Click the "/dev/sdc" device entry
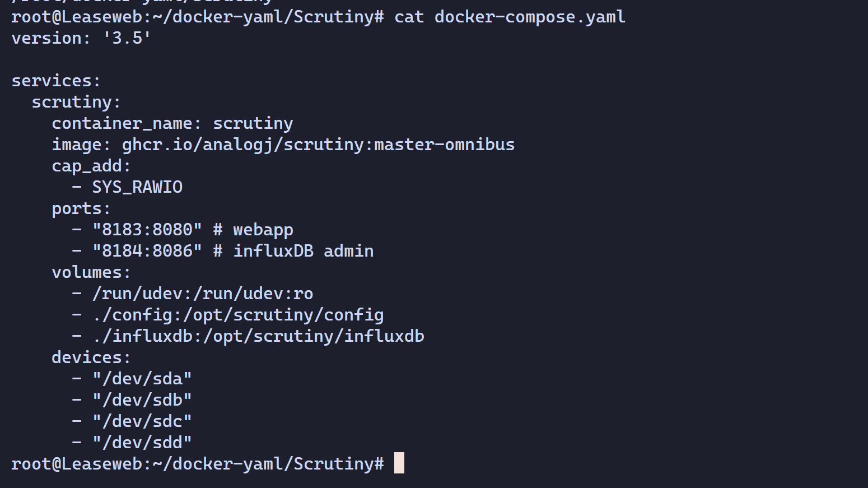Viewport: 868px width, 488px height. coord(142,421)
